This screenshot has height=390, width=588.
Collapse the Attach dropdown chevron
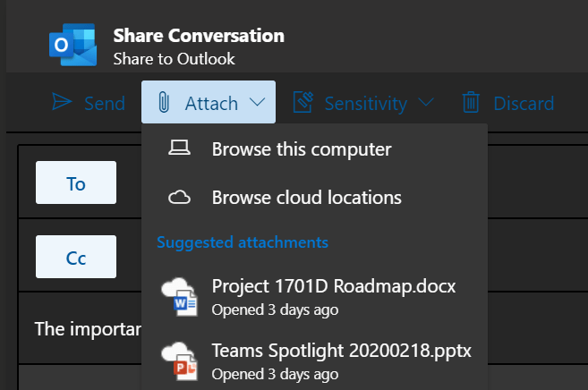point(258,103)
